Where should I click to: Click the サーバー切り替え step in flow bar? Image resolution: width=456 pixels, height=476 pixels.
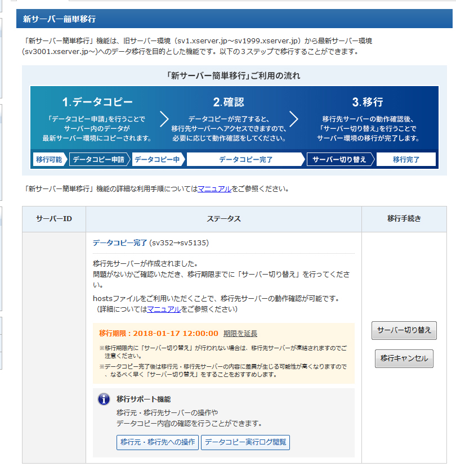pyautogui.click(x=339, y=159)
